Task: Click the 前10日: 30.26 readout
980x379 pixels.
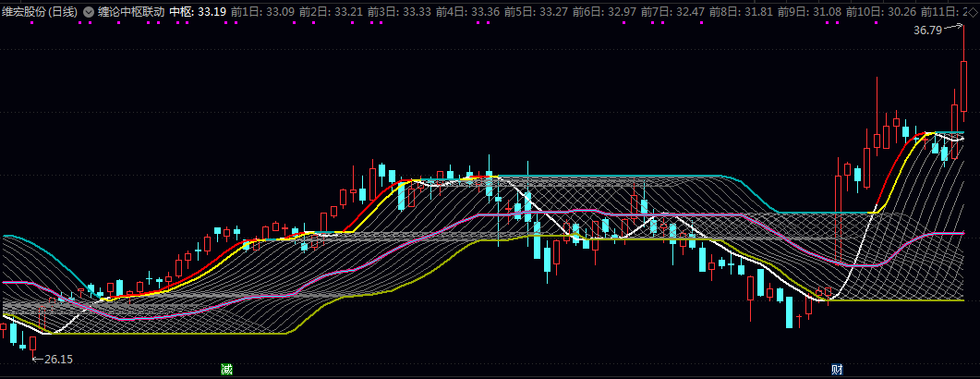Action: pos(880,11)
